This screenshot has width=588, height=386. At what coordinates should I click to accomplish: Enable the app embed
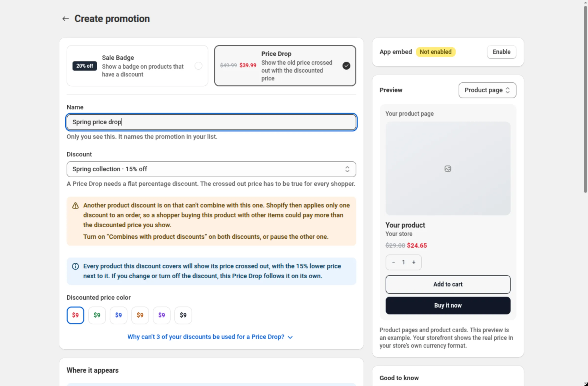501,52
